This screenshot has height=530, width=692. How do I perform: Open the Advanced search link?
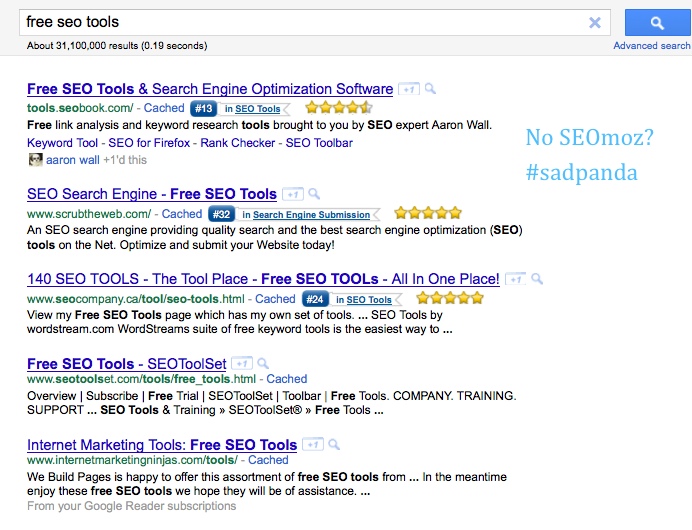click(651, 45)
